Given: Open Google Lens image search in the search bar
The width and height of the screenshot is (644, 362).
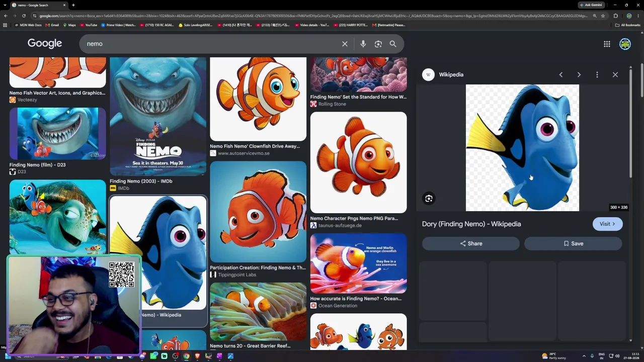Looking at the screenshot, I should pyautogui.click(x=378, y=44).
